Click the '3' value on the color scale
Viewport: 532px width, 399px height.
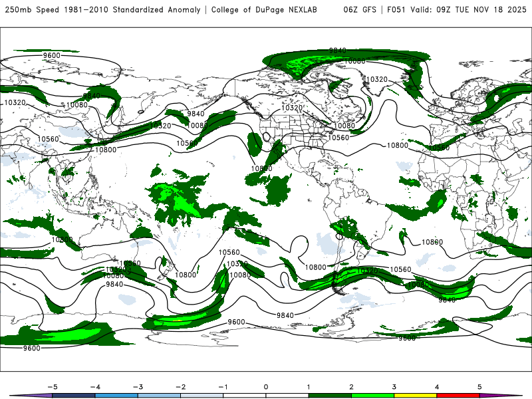coord(394,387)
